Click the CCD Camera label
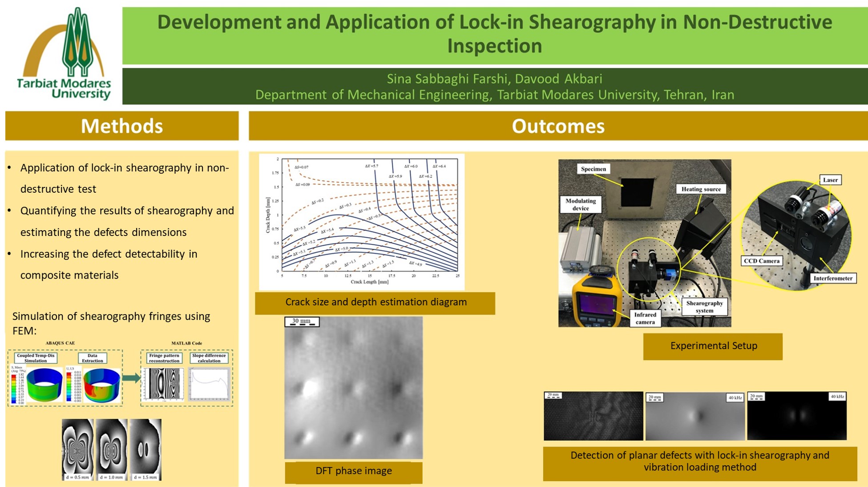 tap(762, 261)
